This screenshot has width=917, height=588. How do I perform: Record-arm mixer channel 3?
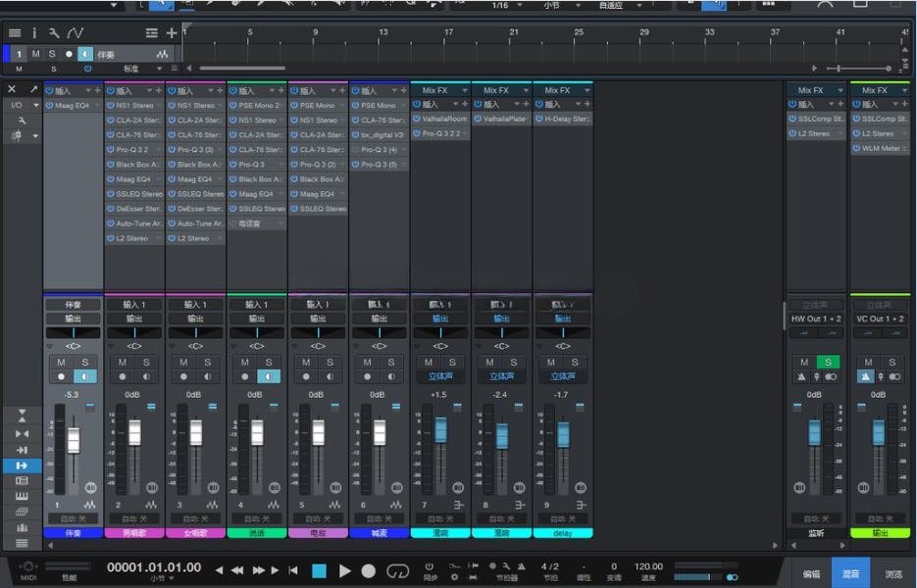coord(183,377)
